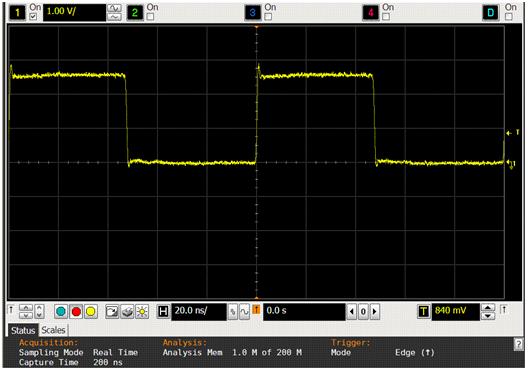The width and height of the screenshot is (528, 371).
Task: Increase trigger level with up arrow
Action: point(488,307)
